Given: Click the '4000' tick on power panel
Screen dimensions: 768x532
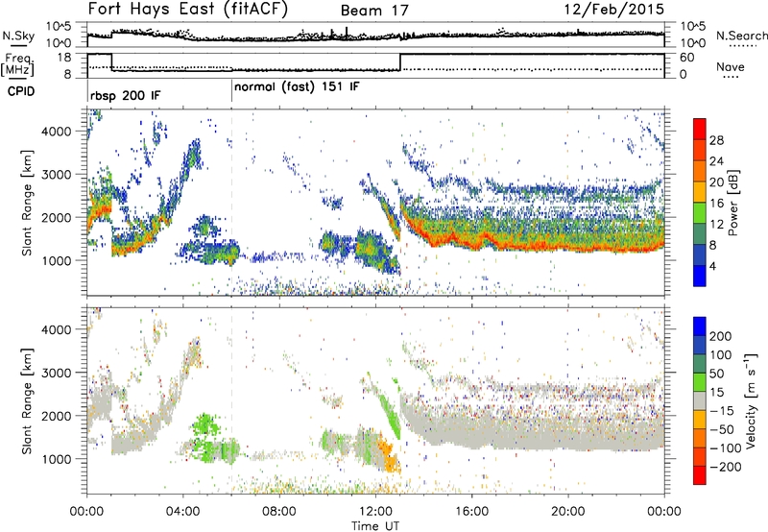Looking at the screenshot, I should 57,132.
